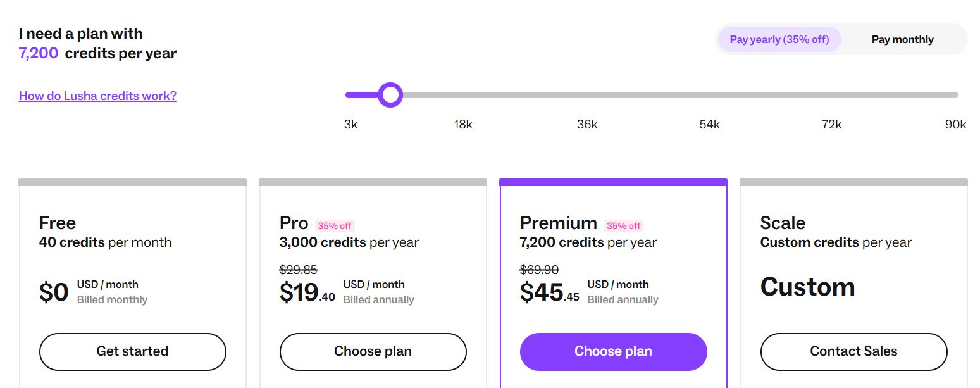This screenshot has height=388, width=980.
Task: Select the 18k credits label
Action: 463,124
